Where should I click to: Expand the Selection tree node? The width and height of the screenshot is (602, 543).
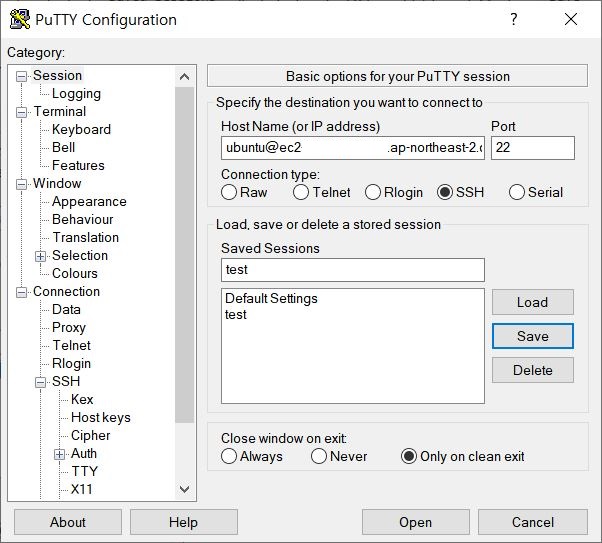point(41,256)
